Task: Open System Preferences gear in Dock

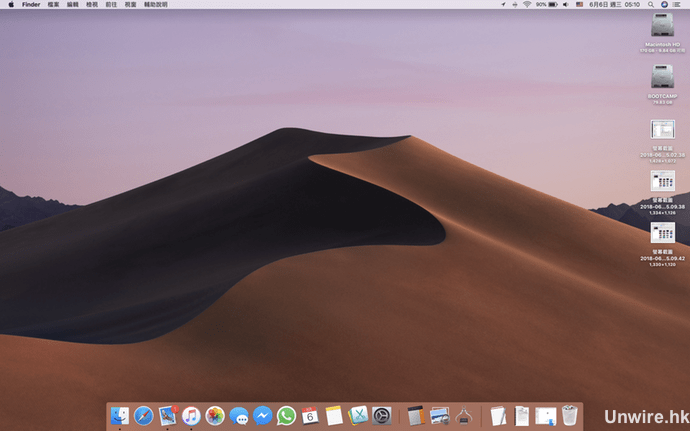Action: (382, 416)
